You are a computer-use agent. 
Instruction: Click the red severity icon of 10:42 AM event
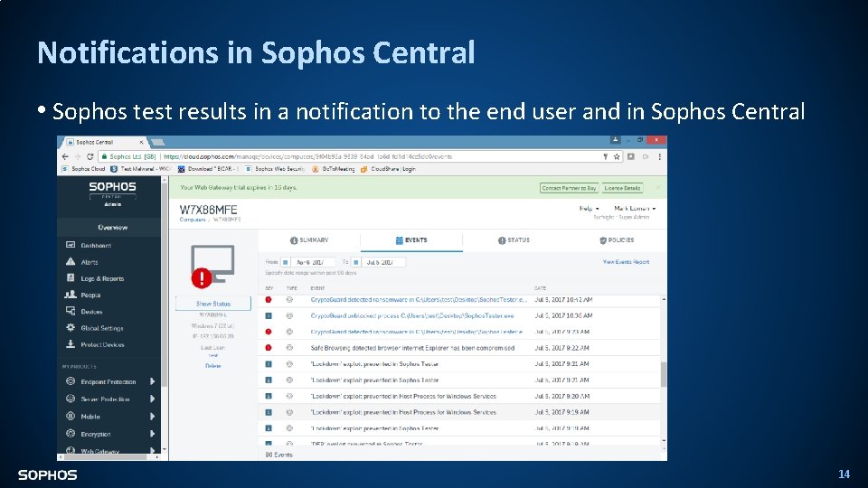pyautogui.click(x=269, y=299)
